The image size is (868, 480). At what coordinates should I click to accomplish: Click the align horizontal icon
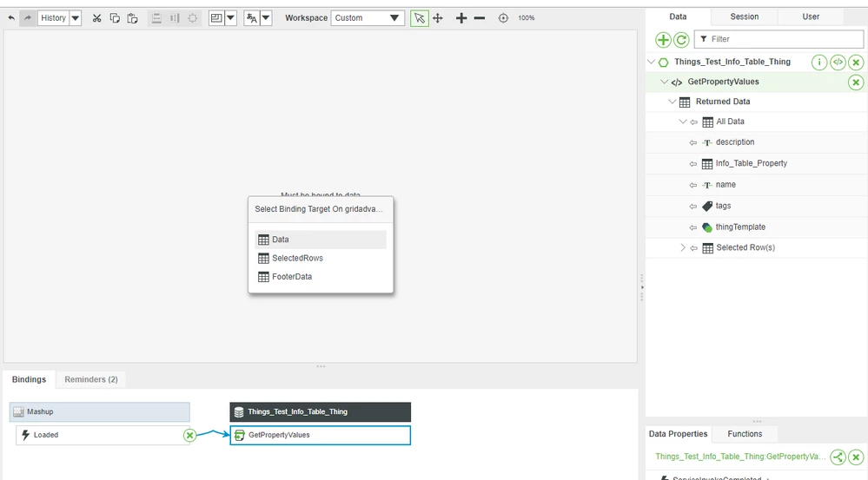tap(156, 17)
